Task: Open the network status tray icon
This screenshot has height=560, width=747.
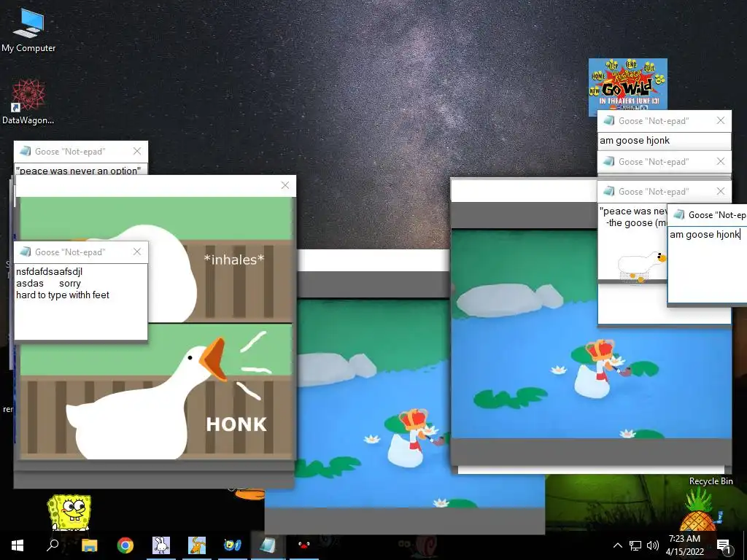Action: pos(635,545)
